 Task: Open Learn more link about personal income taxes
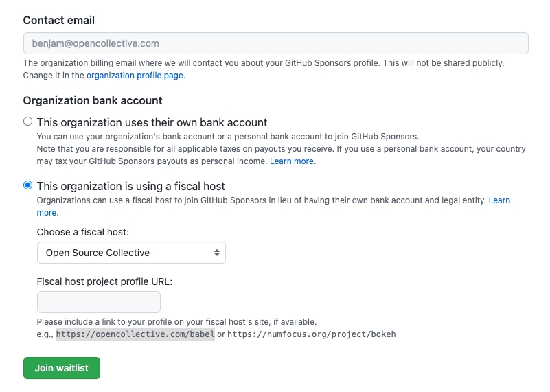(292, 161)
